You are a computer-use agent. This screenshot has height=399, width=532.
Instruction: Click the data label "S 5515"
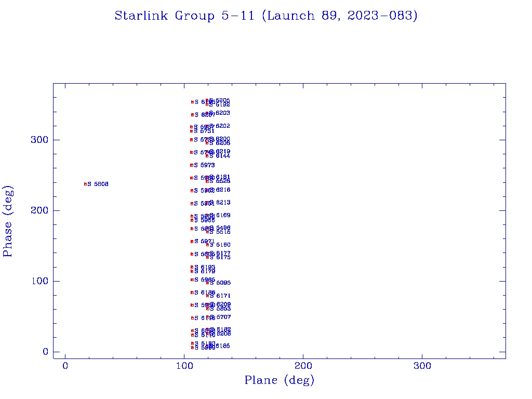(x=220, y=232)
